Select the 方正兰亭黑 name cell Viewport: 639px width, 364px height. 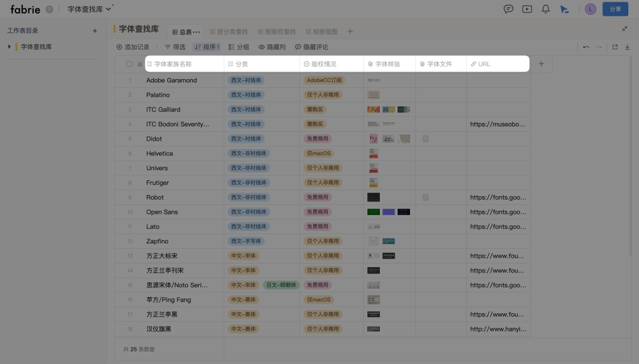[x=184, y=315]
